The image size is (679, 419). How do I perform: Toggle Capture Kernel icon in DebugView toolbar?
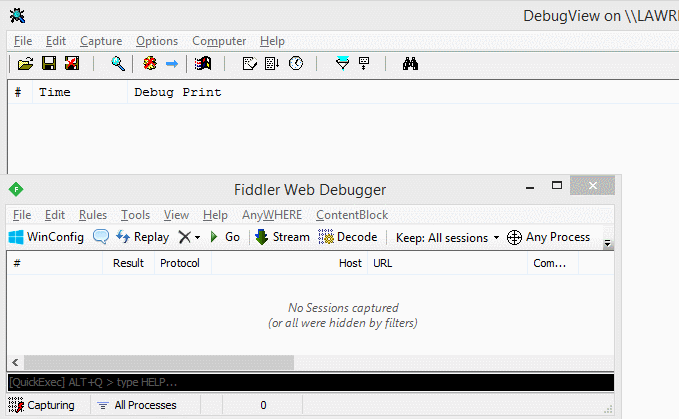coord(150,64)
